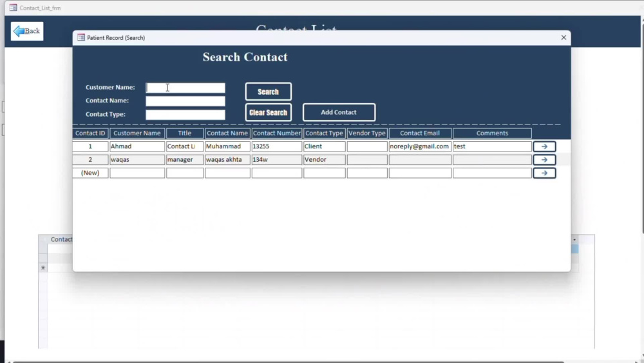
Task: Select the Muhammad contact name cell
Action: point(227,146)
